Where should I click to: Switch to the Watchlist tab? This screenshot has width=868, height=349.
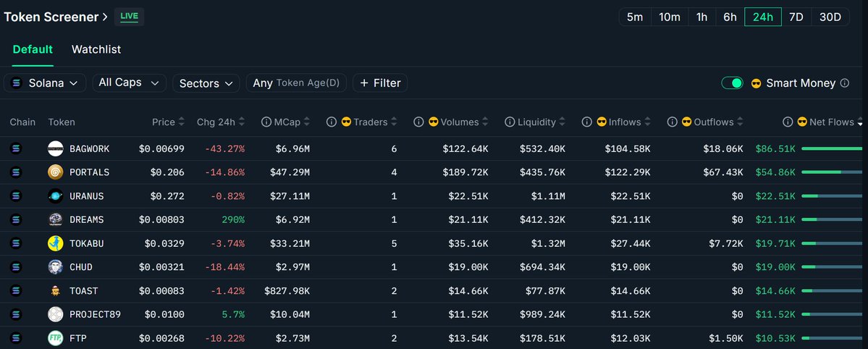[x=96, y=49]
